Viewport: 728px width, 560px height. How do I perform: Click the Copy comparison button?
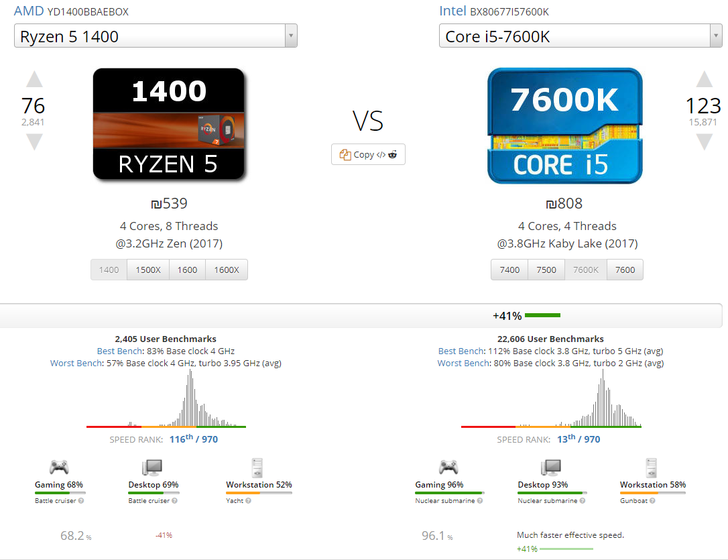tap(368, 155)
